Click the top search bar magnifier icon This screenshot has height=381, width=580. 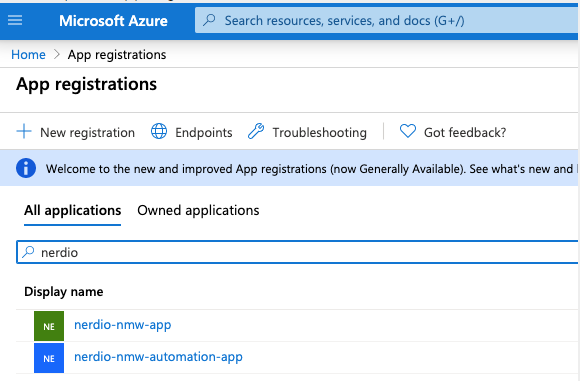[x=209, y=20]
